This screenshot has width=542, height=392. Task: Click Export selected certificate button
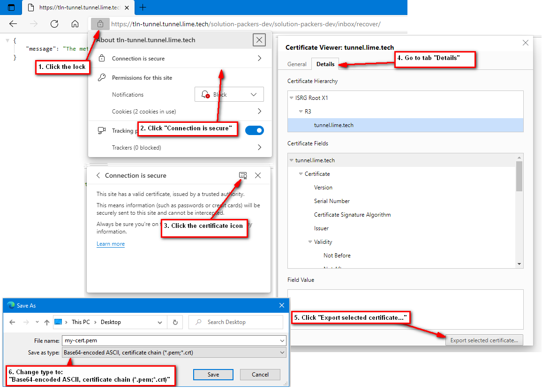[484, 340]
